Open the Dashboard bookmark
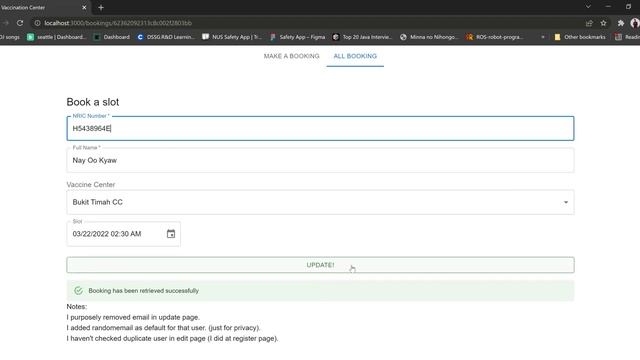 coord(111,37)
